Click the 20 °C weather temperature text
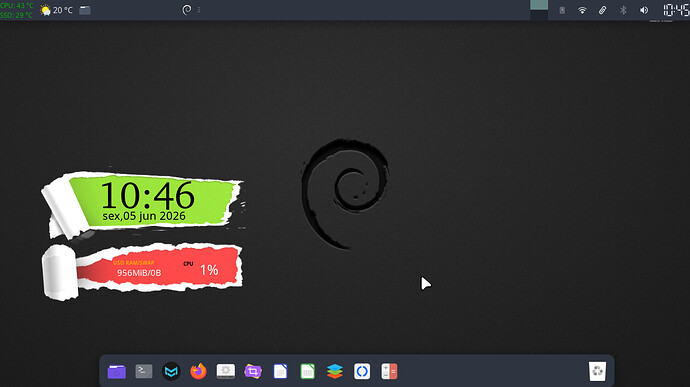The width and height of the screenshot is (690, 387). [63, 10]
